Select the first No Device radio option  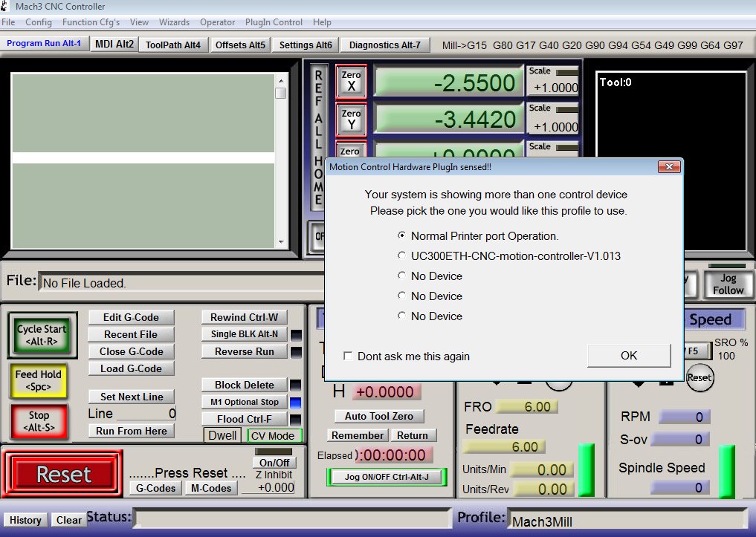click(x=401, y=276)
